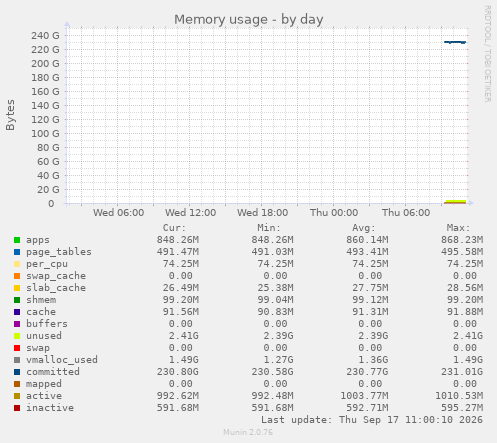
Task: Click the 'Thu 06:00' x-axis label
Action: [x=406, y=213]
